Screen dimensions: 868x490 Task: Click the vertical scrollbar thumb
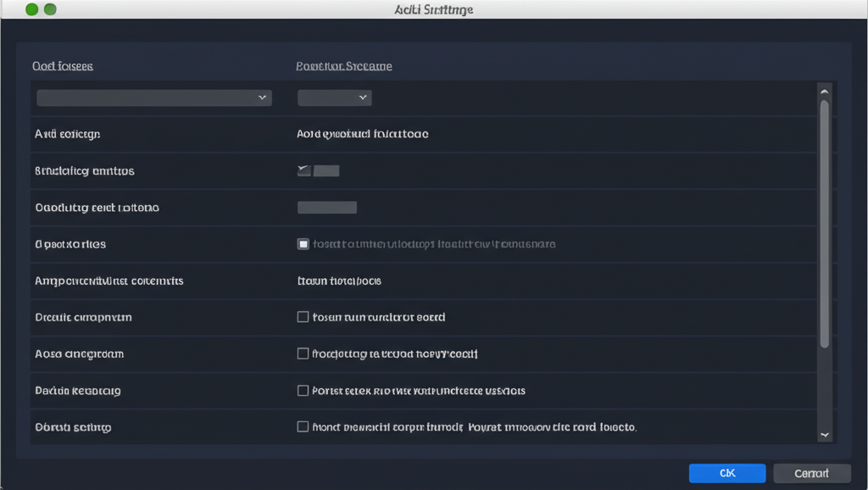[x=824, y=224]
